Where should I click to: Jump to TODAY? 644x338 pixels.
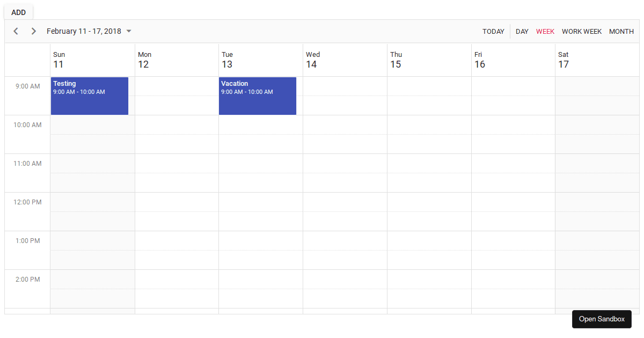[x=493, y=31]
